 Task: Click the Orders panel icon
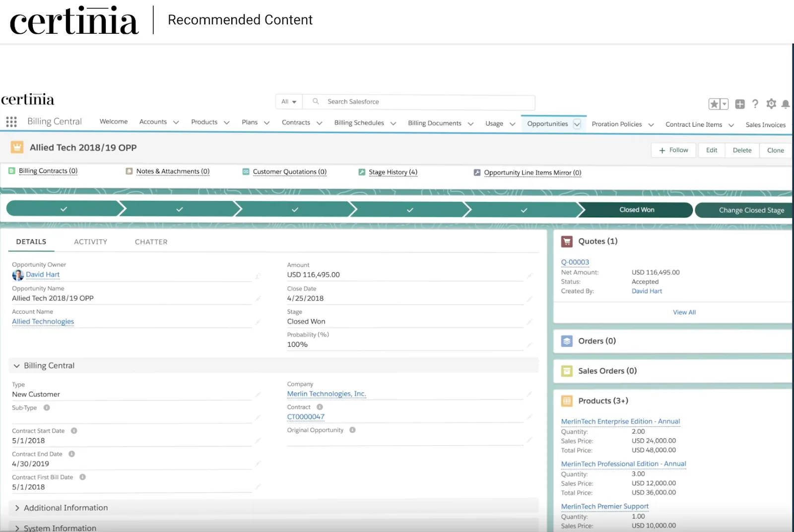point(567,341)
